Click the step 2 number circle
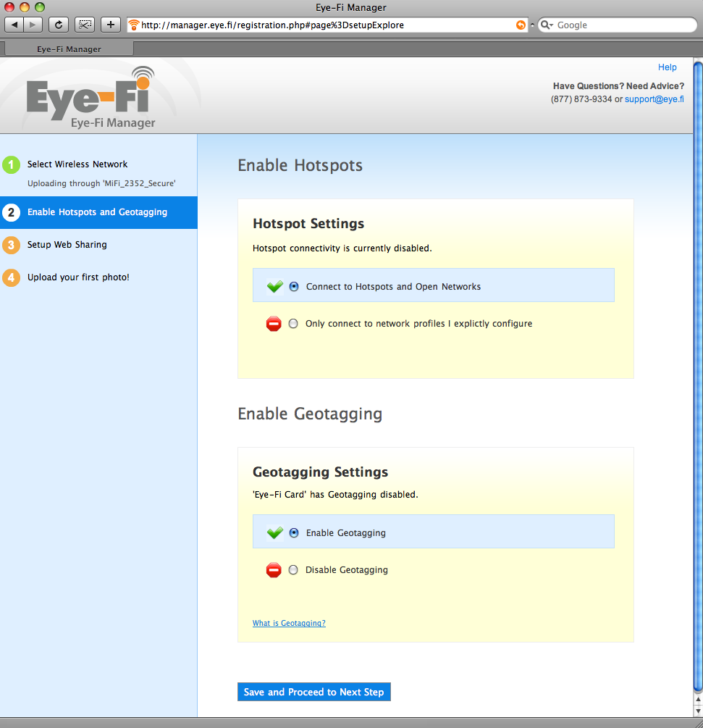Viewport: 703px width, 728px height. [x=11, y=212]
